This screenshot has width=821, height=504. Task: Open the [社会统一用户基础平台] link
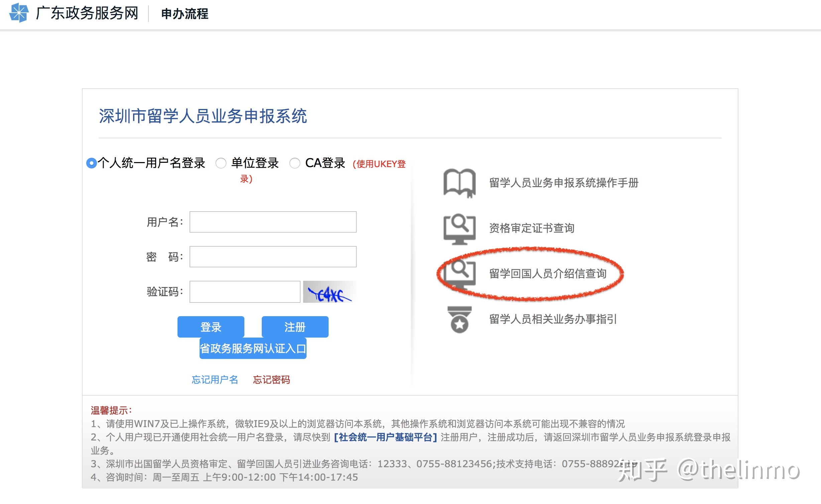click(385, 437)
